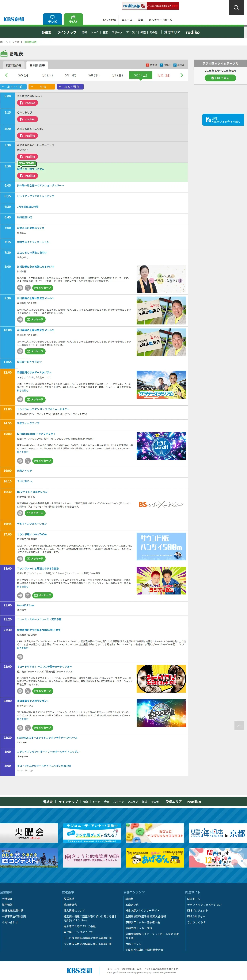Open globe icon for 夜の本気ダンスのラジダン
Viewport: 247px width, 980px height.
[20, 728]
